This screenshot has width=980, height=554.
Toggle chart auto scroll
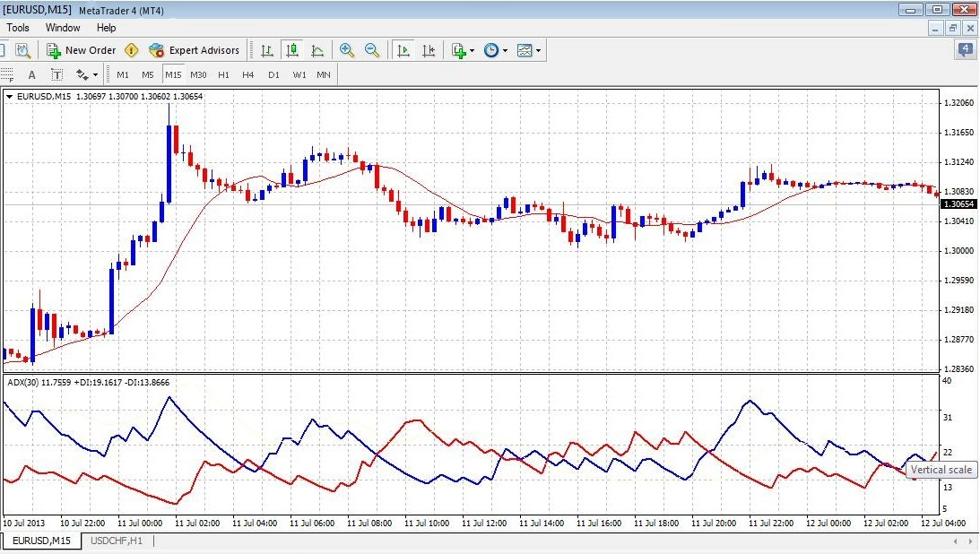coord(403,50)
